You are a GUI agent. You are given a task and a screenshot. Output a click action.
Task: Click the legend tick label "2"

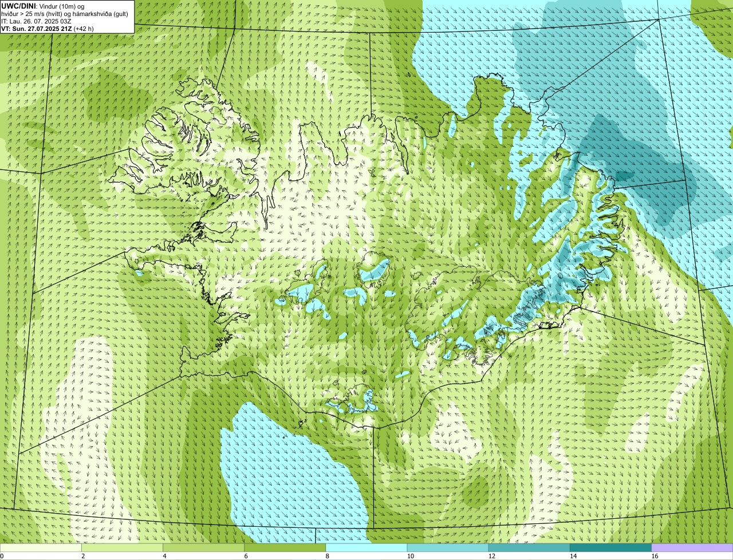tap(84, 556)
